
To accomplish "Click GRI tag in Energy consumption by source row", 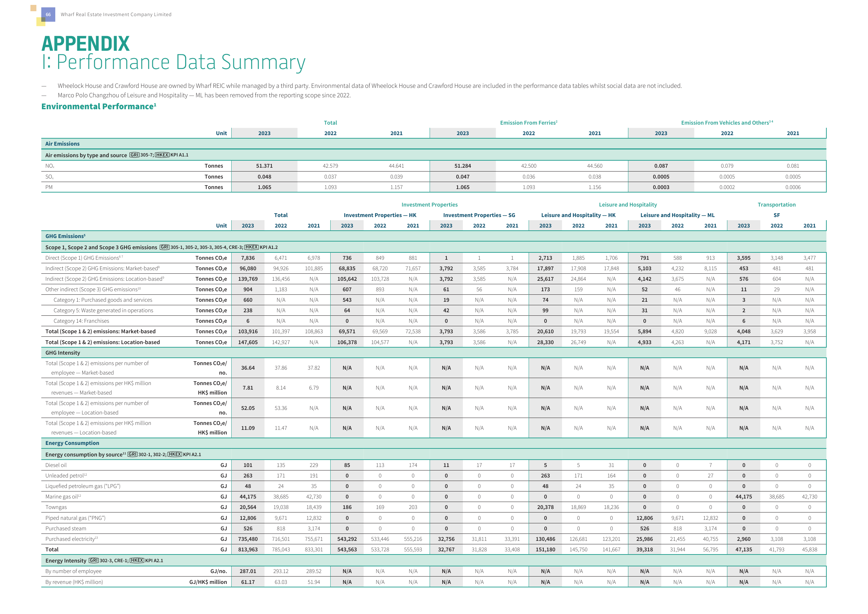I will pyautogui.click(x=132, y=454).
